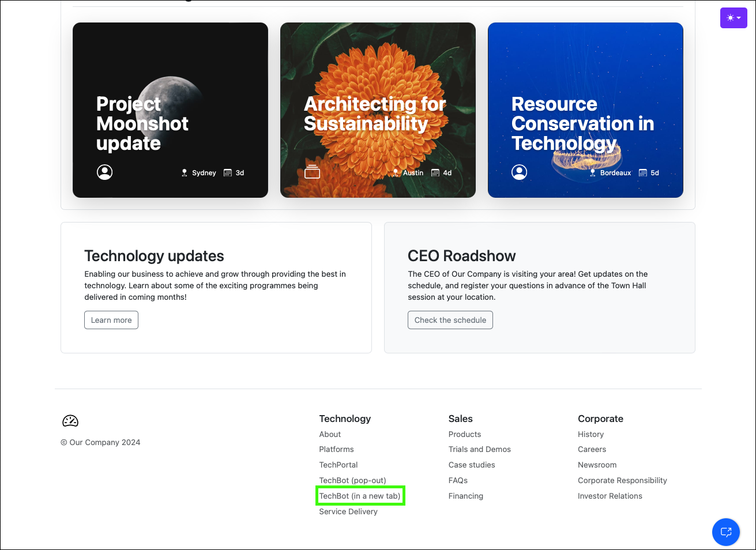
Task: Click Learn more under Technology updates
Action: [111, 319]
